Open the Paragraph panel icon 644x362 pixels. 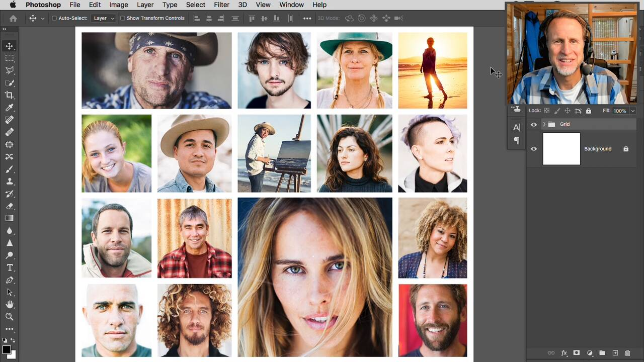click(517, 141)
